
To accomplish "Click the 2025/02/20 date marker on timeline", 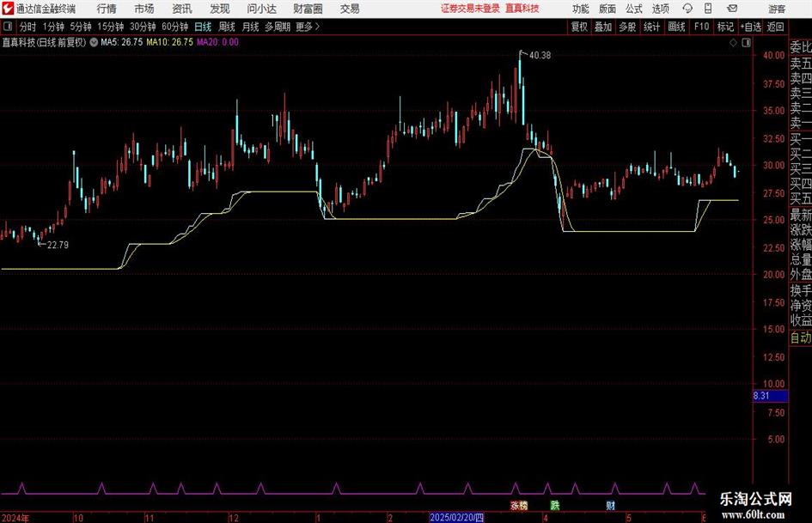I will pyautogui.click(x=456, y=517).
